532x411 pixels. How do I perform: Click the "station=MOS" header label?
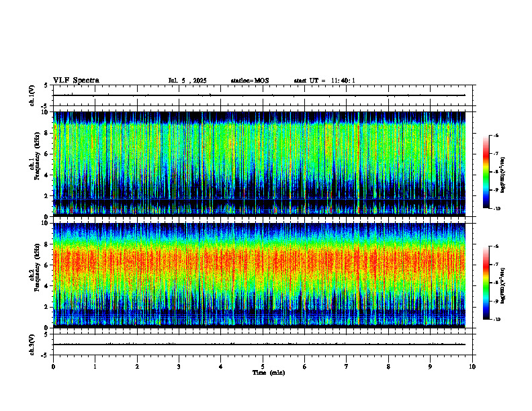[250, 81]
